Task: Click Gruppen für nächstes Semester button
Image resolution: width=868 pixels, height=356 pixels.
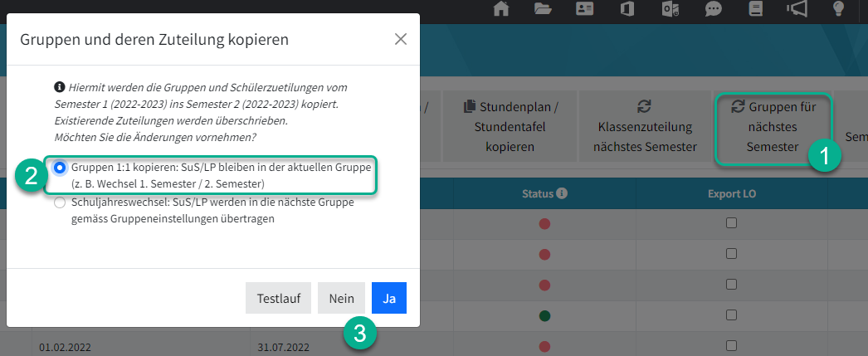Action: (773, 127)
